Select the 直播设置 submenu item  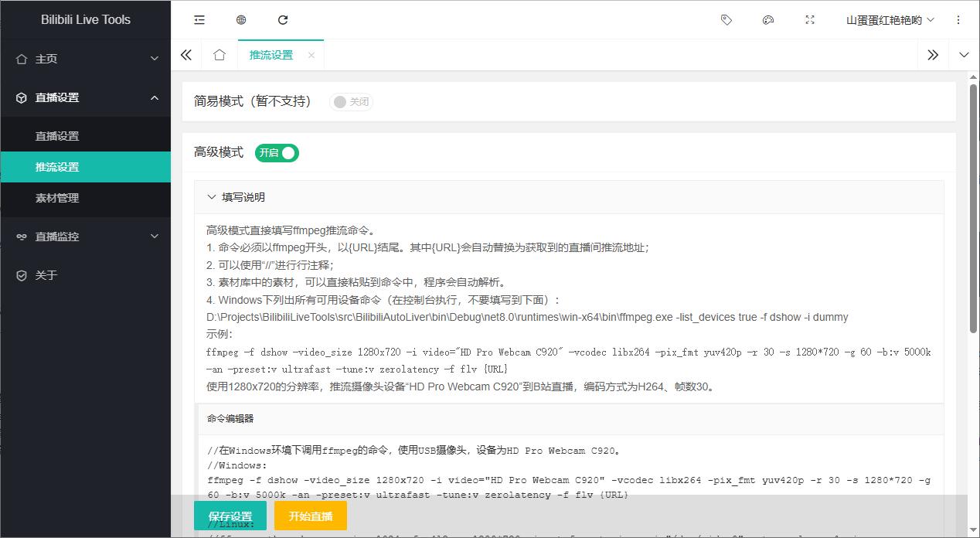tap(85, 136)
